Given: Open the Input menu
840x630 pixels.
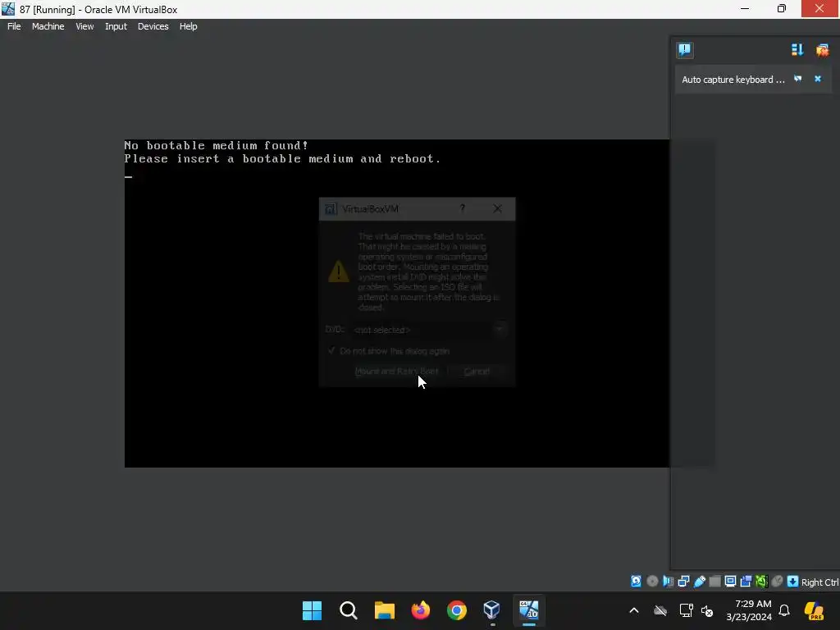Looking at the screenshot, I should 116,26.
